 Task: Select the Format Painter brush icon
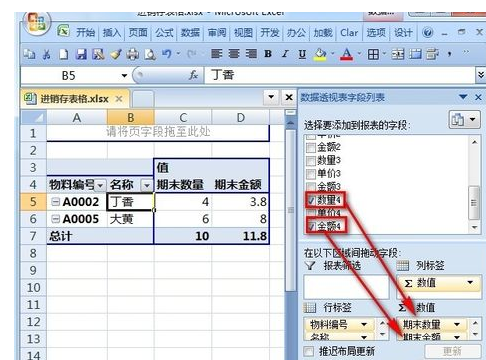(116, 54)
